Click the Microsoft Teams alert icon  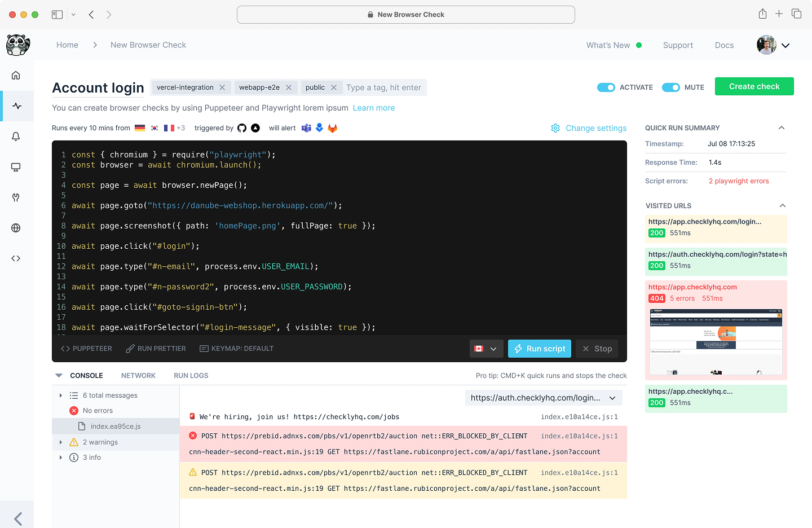tap(306, 128)
